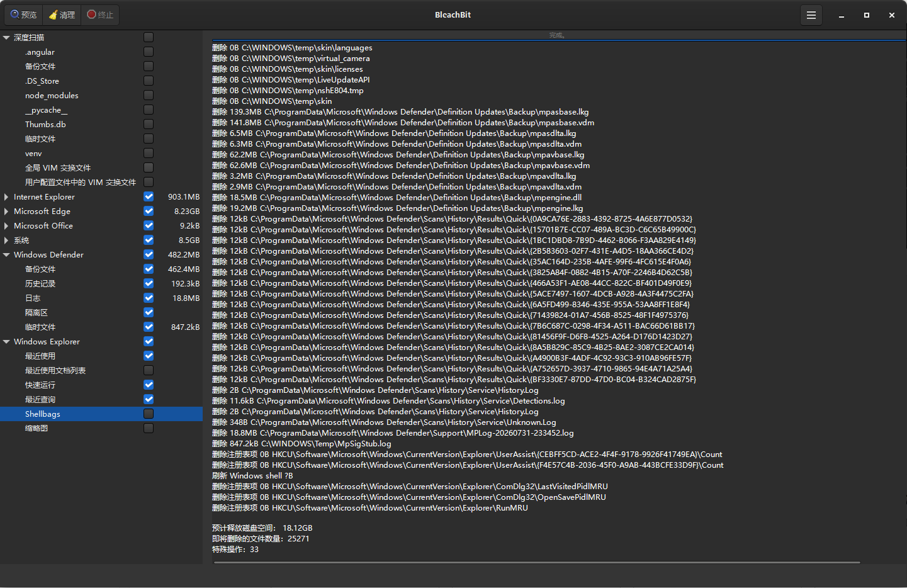Uncheck the 历史记录 checkbox

click(149, 283)
